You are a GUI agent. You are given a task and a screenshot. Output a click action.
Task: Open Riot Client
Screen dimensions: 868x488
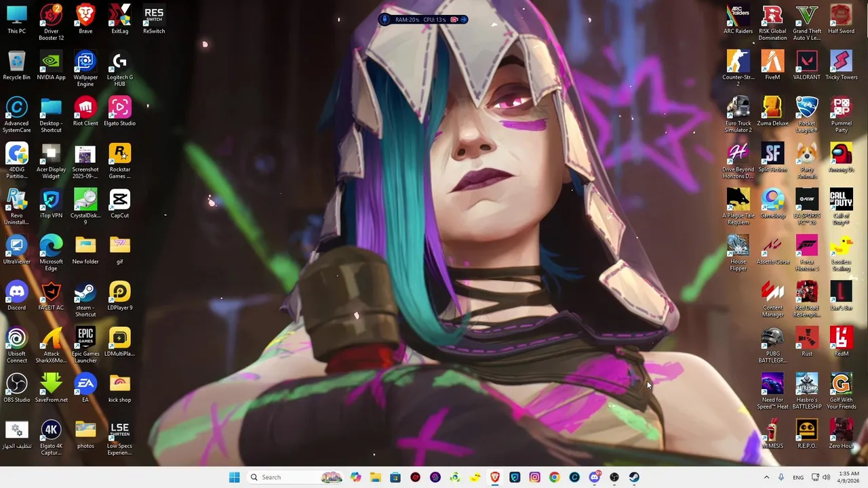pos(85,112)
